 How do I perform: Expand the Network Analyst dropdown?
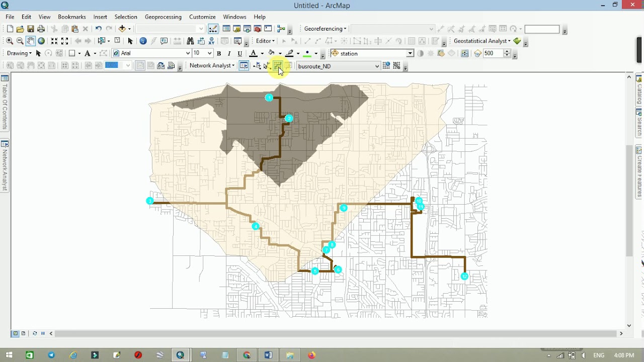pos(212,65)
